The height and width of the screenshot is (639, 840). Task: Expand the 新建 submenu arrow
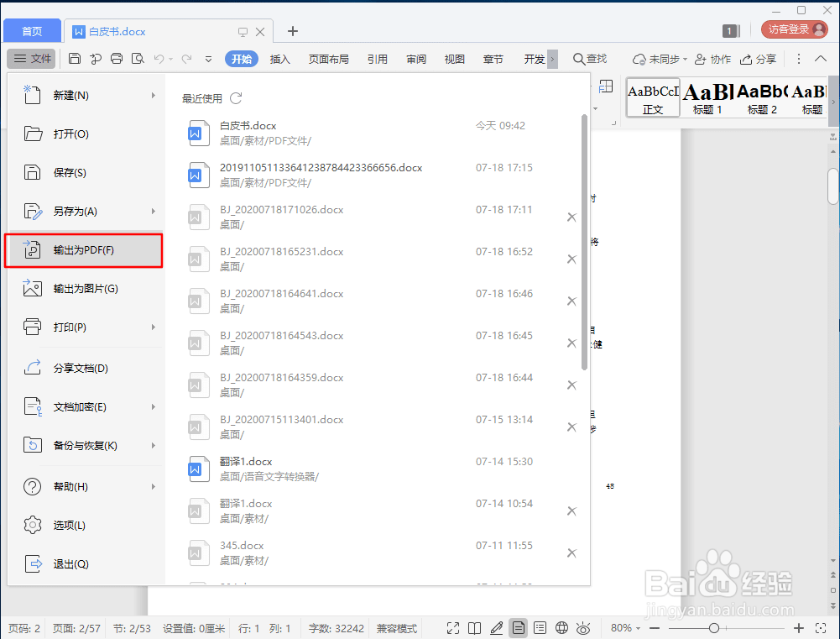154,95
